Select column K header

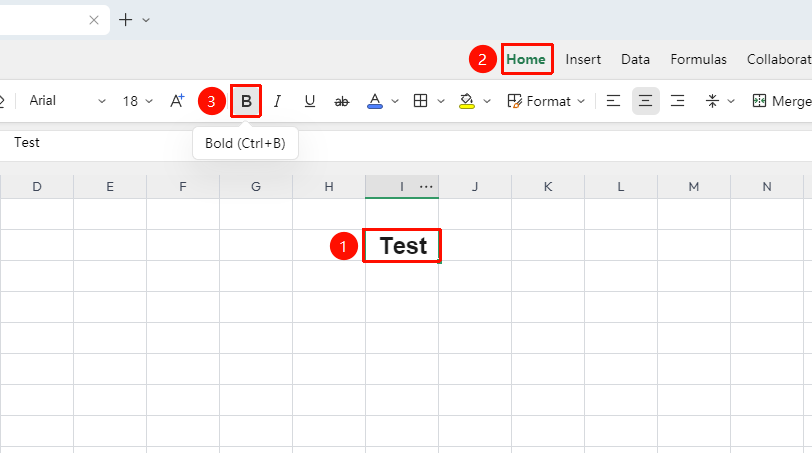click(x=548, y=187)
